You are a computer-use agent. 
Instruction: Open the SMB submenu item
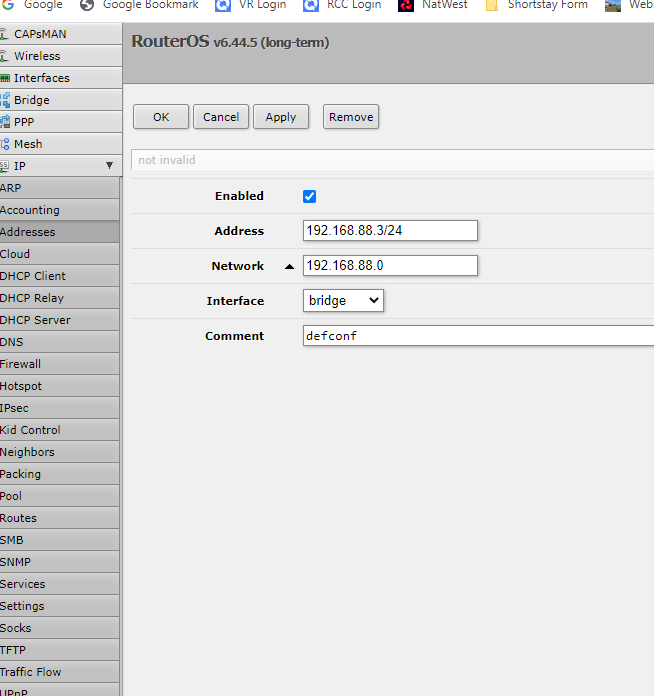point(59,540)
